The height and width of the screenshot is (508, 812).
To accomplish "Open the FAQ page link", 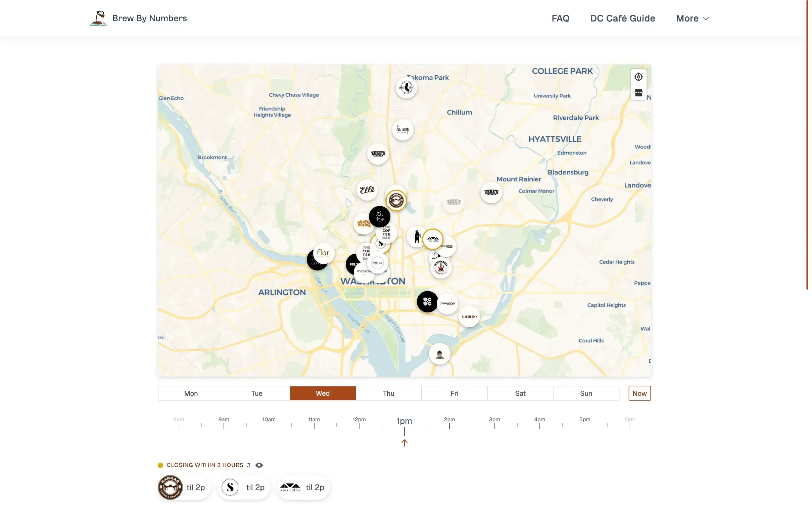I will 560,18.
